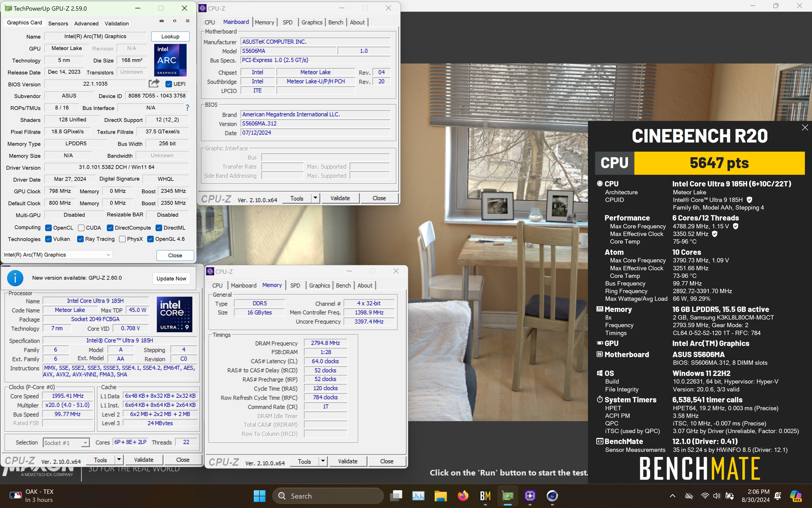Open the Socket #1 selection dropdown
Viewport: 812px width, 508px height.
point(66,442)
